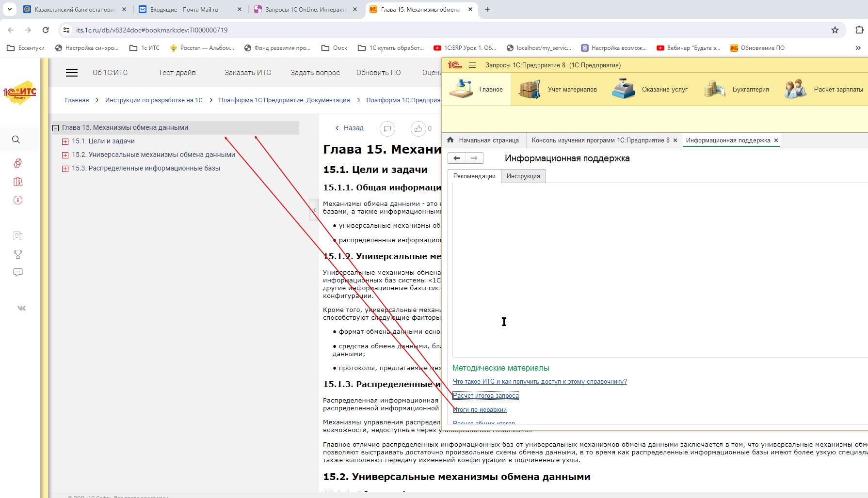Image resolution: width=868 pixels, height=498 pixels.
Task: Click the trophy sidebar icon
Action: [18, 254]
